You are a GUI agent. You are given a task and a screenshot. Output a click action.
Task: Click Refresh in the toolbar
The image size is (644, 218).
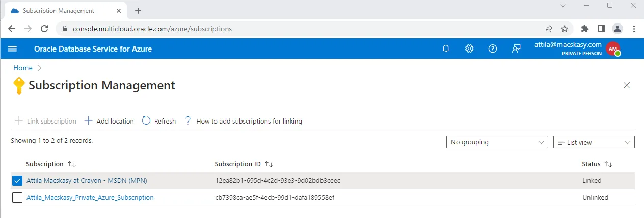[159, 121]
